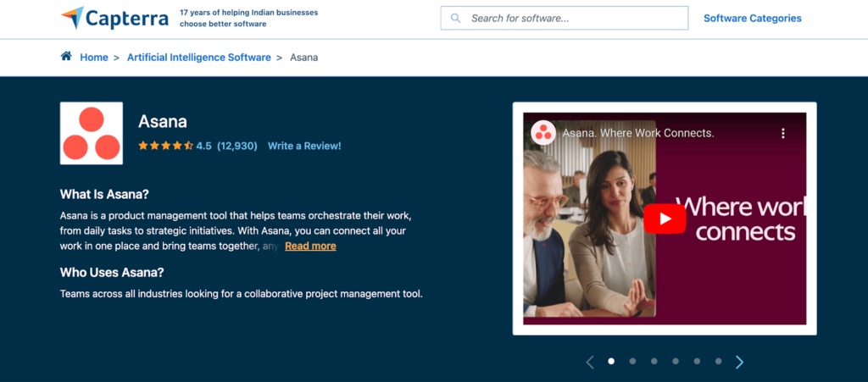Click the 12,930 reviews count
This screenshot has width=868, height=382.
coord(237,146)
